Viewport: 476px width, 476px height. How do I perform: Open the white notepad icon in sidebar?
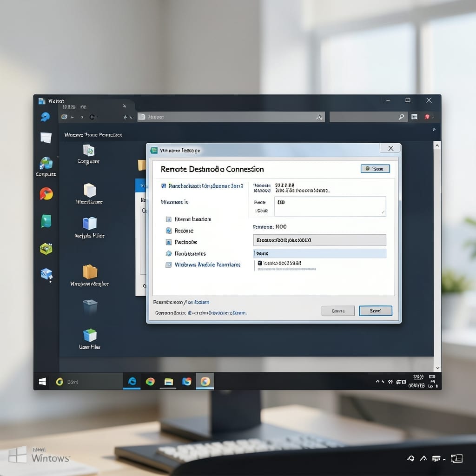[46, 138]
